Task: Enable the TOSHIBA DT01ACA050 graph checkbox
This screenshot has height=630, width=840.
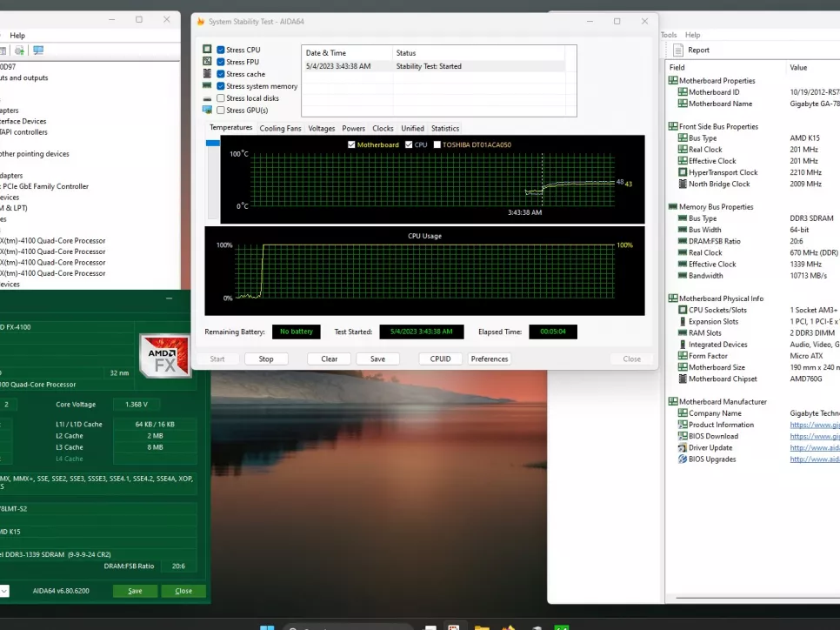Action: click(437, 144)
